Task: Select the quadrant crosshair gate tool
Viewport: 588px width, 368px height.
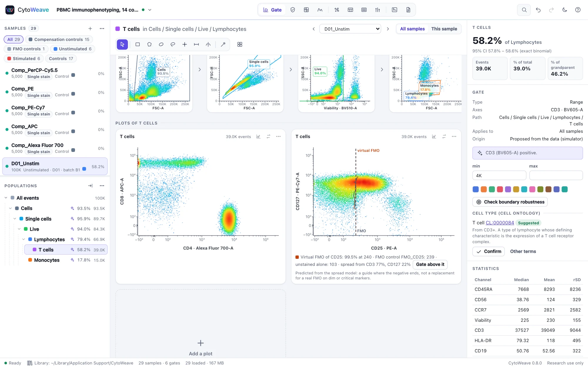Action: pyautogui.click(x=185, y=44)
